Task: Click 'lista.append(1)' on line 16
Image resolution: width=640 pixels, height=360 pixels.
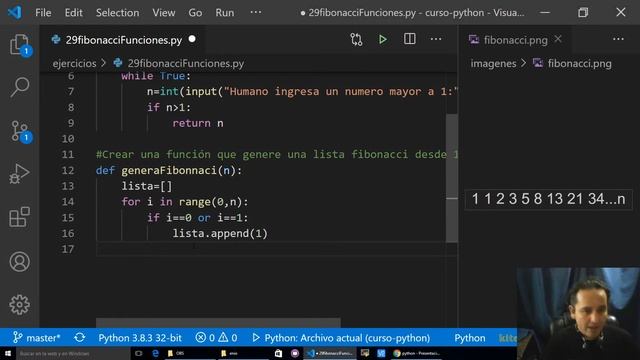Action: click(220, 233)
